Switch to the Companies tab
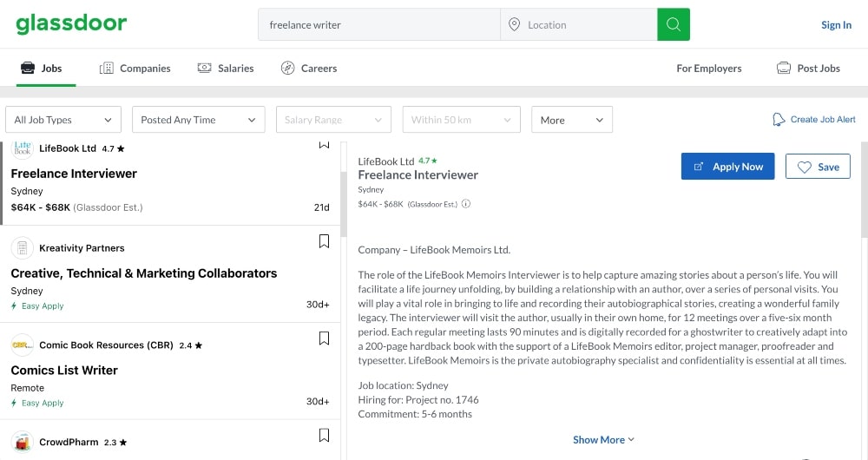Viewport: 868px width, 460px height. 135,68
